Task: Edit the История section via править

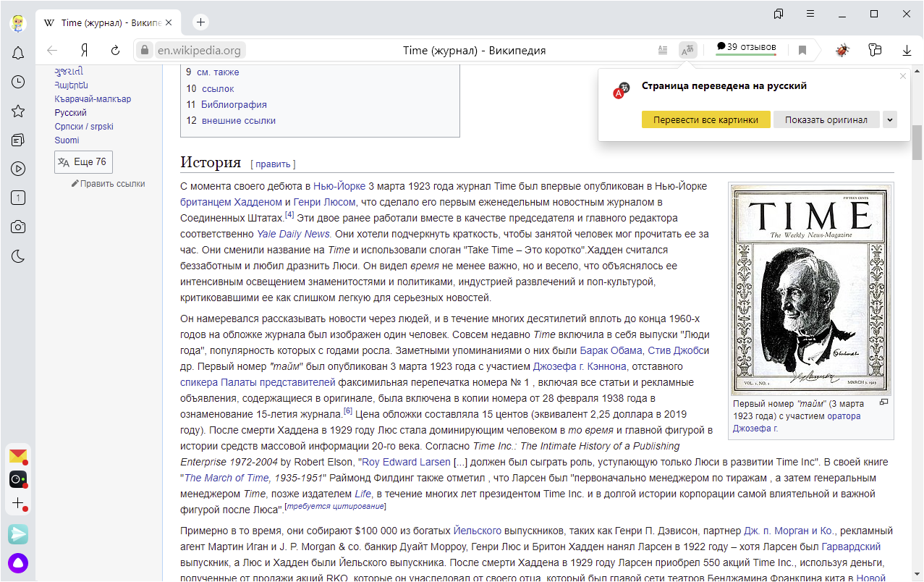Action: pos(273,164)
